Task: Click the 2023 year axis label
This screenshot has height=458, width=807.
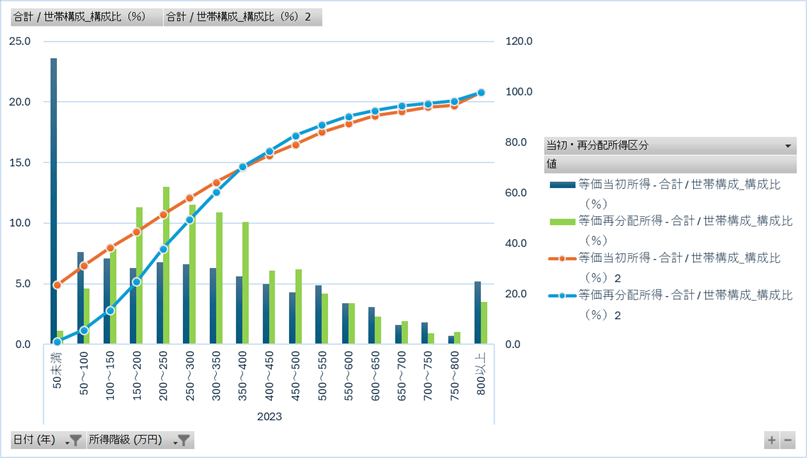Action: pos(269,416)
